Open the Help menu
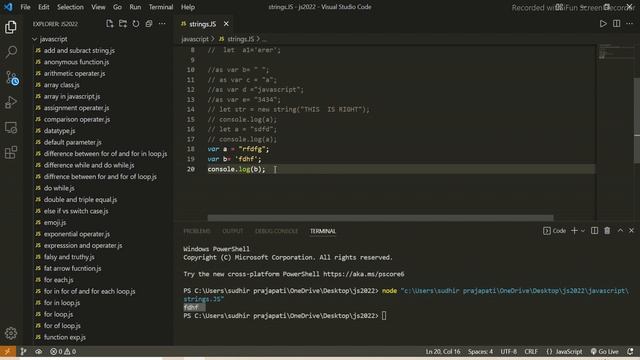The image size is (640, 360). pyautogui.click(x=188, y=7)
